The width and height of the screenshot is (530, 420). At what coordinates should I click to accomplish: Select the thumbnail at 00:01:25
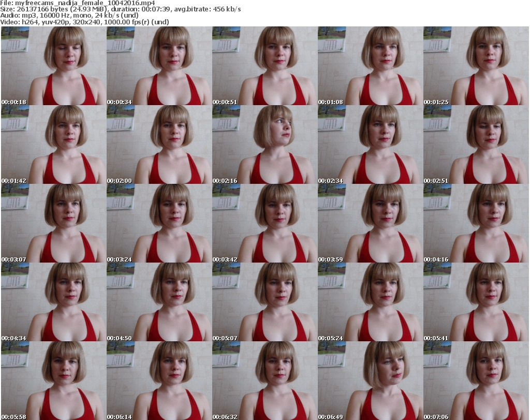tap(476, 66)
